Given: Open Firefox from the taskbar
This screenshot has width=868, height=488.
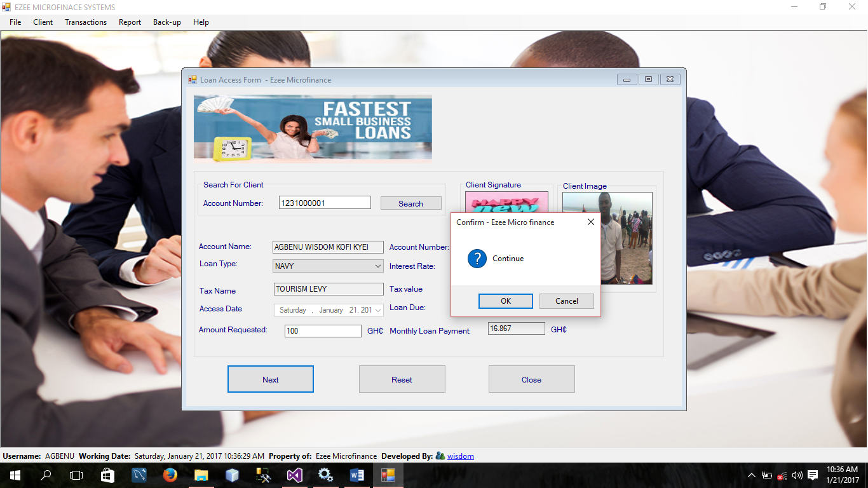Looking at the screenshot, I should [170, 475].
